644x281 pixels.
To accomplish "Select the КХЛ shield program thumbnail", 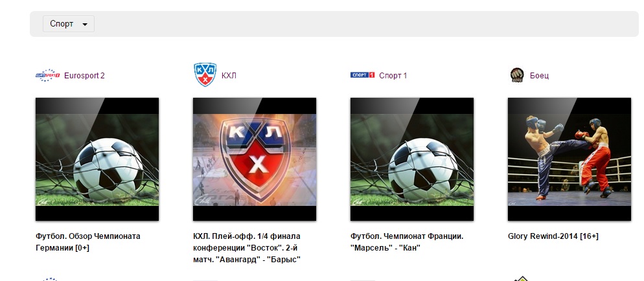I will click(255, 159).
